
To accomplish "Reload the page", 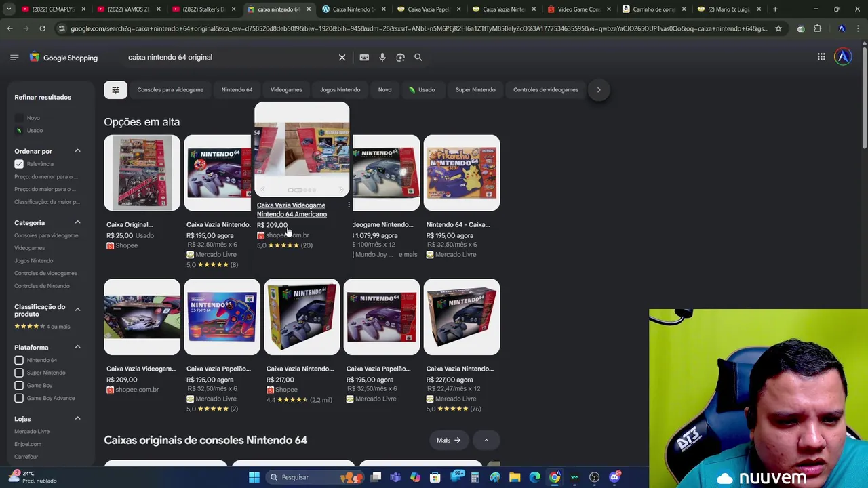I will tap(42, 28).
